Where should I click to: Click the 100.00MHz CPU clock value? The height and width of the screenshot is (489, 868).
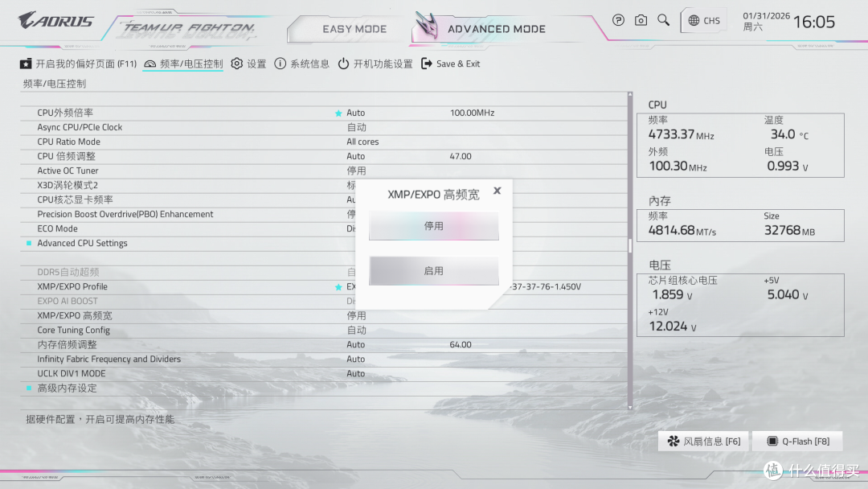472,113
